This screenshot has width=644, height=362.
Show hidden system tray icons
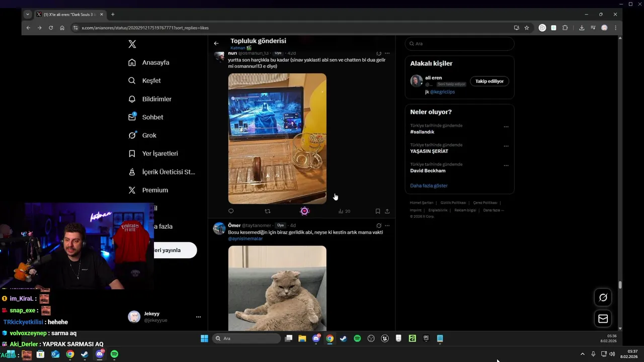tap(583, 354)
